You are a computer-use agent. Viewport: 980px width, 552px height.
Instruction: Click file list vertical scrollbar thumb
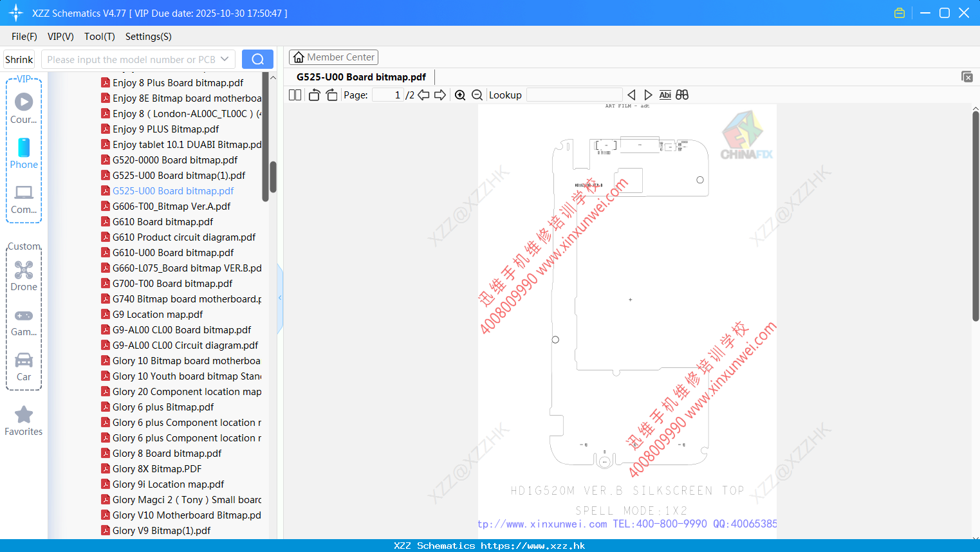click(x=273, y=177)
